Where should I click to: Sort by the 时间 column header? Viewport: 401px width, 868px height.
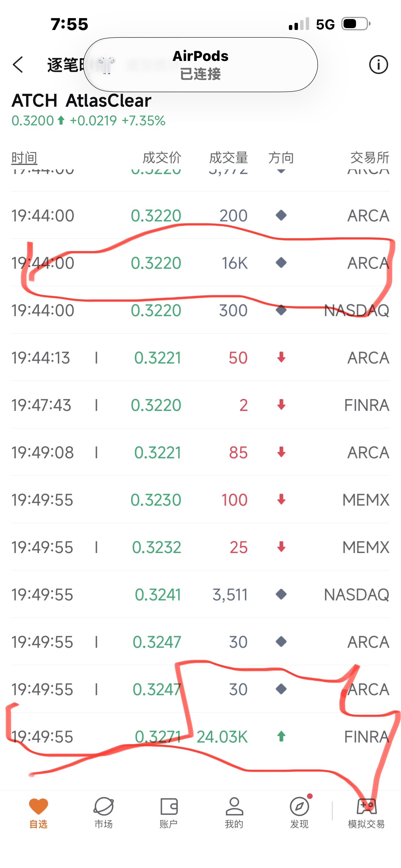24,157
